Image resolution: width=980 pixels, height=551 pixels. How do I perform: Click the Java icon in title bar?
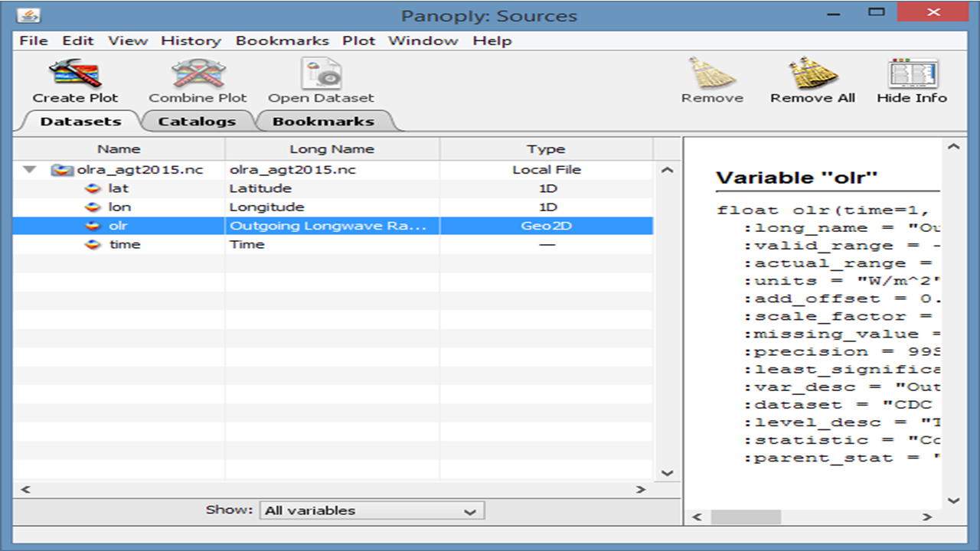29,15
